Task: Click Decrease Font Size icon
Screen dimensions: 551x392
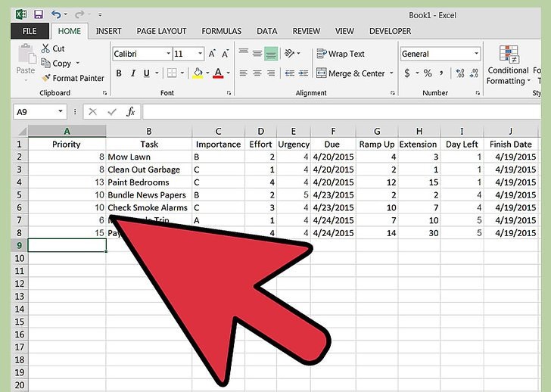Action: [226, 54]
